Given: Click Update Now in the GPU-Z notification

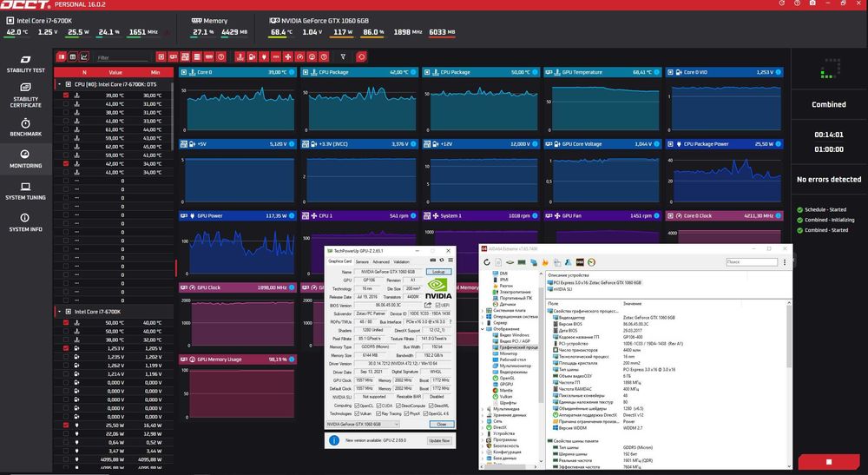Looking at the screenshot, I should click(x=439, y=440).
